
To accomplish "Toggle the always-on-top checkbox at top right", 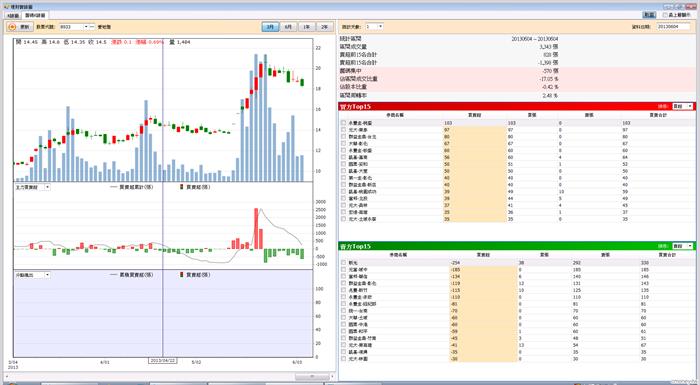I will coord(665,15).
